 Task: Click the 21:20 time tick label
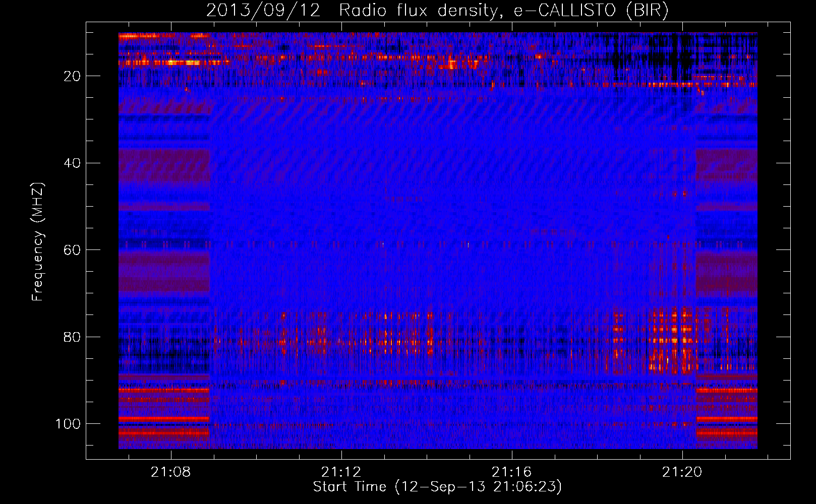point(682,472)
